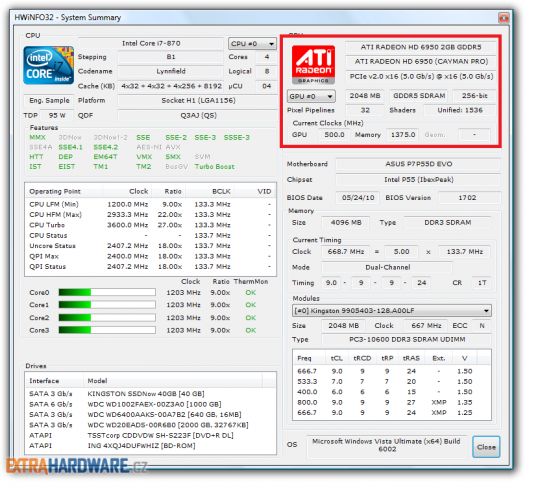Select the Intel Core i7-870 name field

(x=151, y=43)
